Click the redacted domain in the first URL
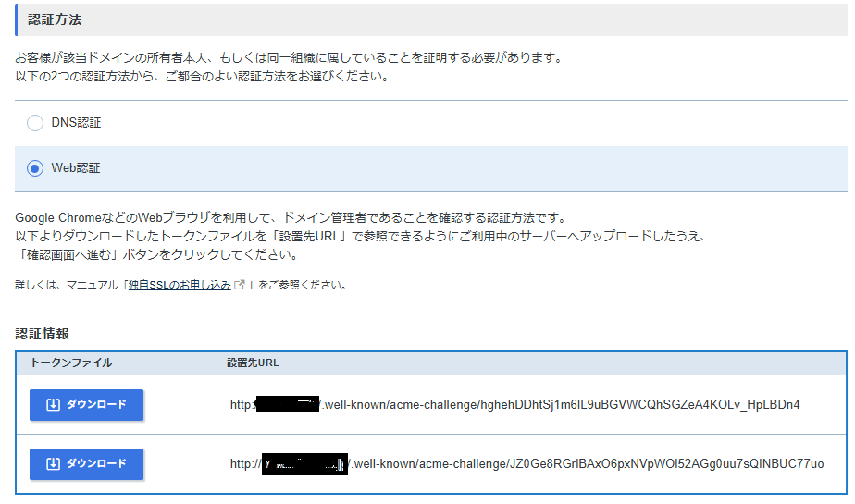The width and height of the screenshot is (855, 504). [x=287, y=404]
